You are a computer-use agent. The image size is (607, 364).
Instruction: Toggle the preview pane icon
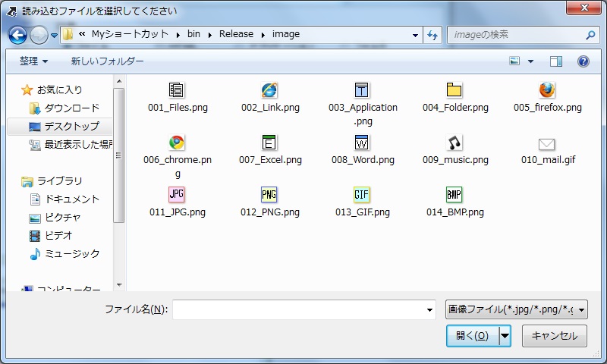click(x=556, y=61)
